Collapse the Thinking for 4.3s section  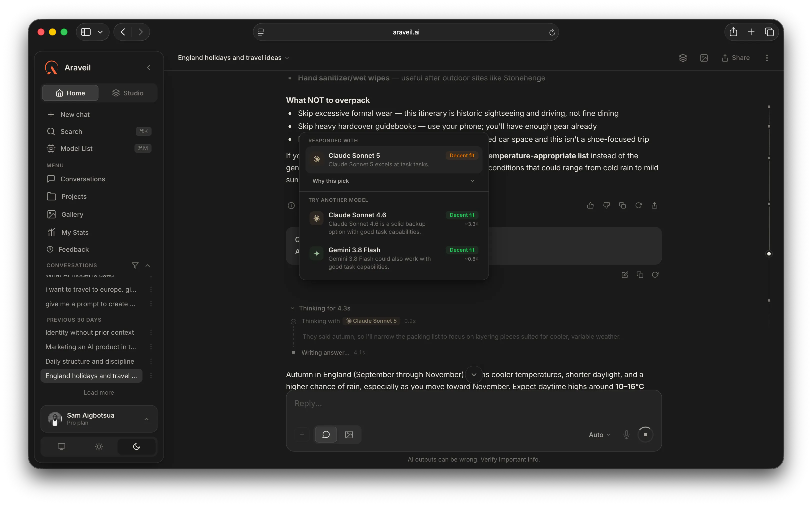pyautogui.click(x=320, y=308)
